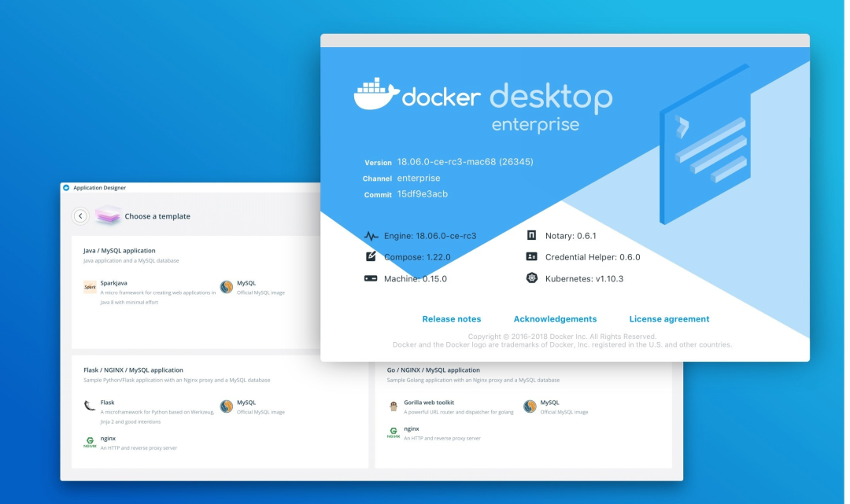Click the Flask component name

click(107, 403)
